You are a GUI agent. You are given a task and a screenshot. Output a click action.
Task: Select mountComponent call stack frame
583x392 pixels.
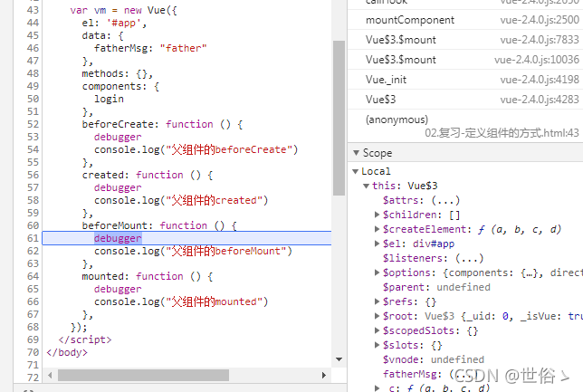(x=465, y=20)
